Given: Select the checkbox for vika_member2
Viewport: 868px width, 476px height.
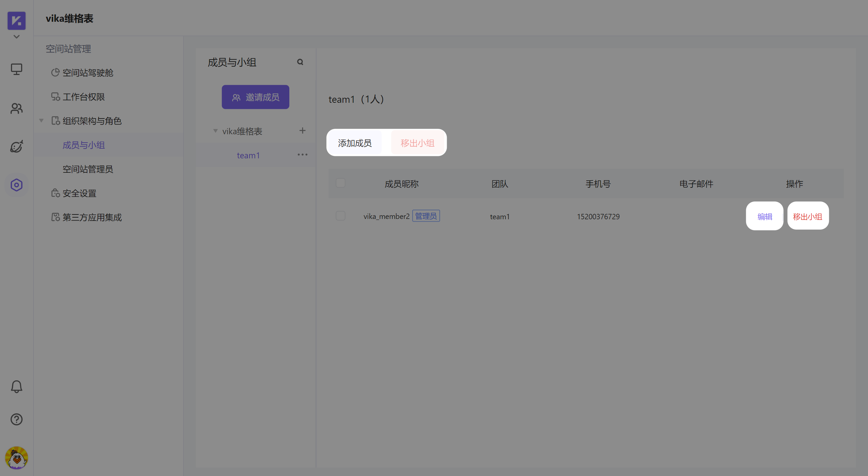Looking at the screenshot, I should click(x=340, y=216).
